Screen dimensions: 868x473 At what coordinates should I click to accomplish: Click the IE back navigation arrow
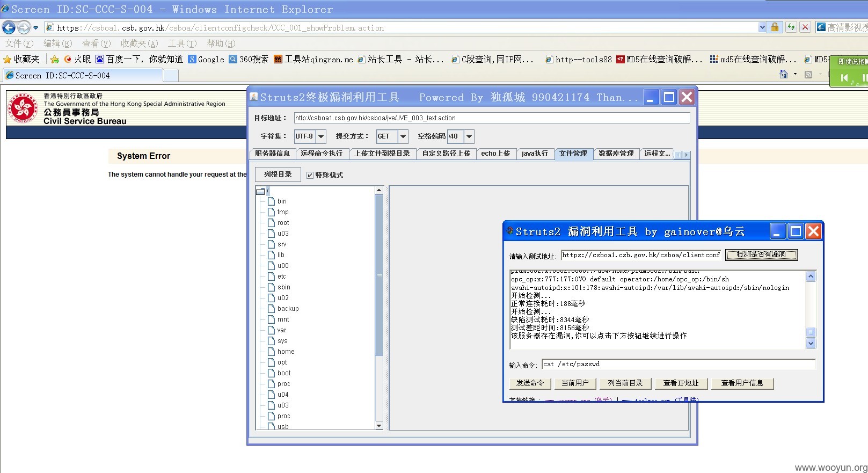click(x=9, y=27)
